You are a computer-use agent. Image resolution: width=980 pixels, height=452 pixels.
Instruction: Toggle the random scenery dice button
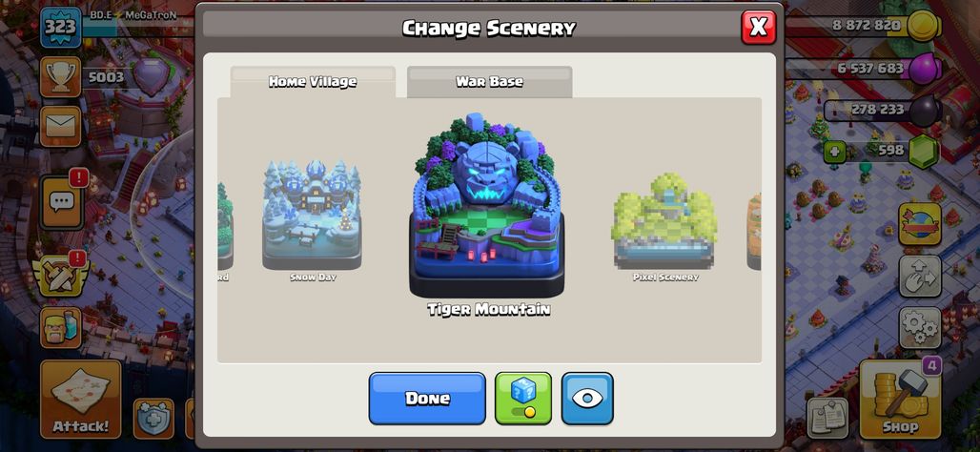(x=523, y=399)
